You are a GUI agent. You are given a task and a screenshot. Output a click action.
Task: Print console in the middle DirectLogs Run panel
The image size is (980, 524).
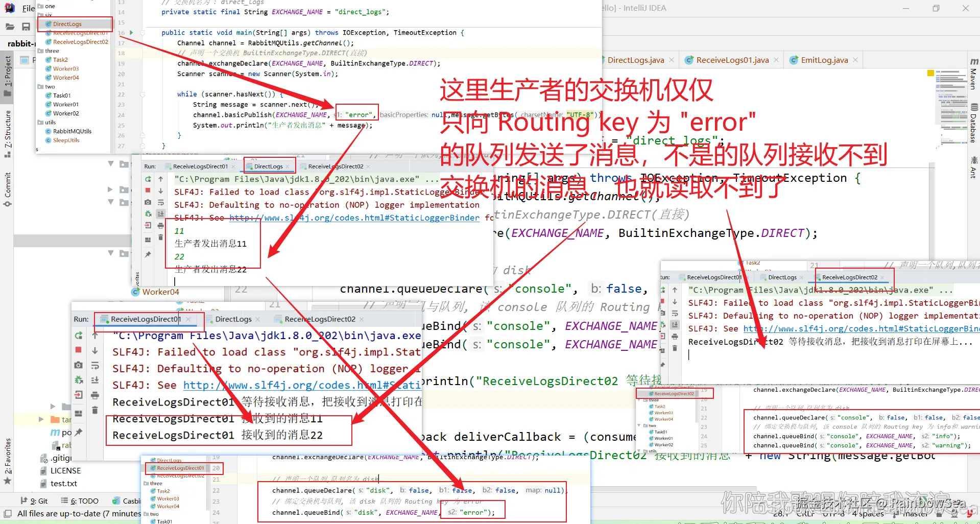pos(161,226)
